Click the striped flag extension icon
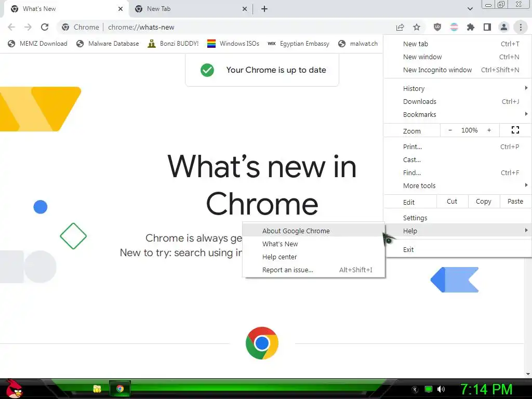This screenshot has height=399, width=532. 454,27
